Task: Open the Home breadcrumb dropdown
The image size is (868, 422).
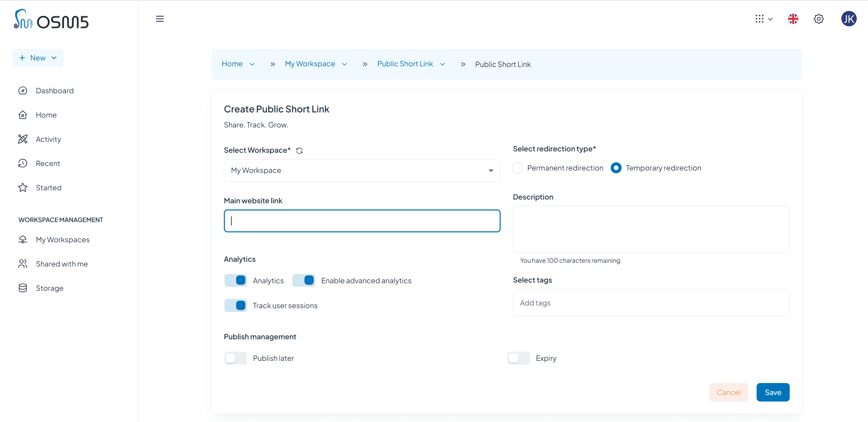Action: pyautogui.click(x=252, y=64)
